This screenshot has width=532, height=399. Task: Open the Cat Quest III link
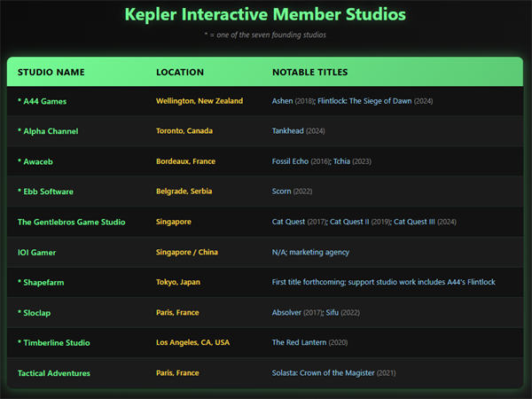(x=414, y=222)
